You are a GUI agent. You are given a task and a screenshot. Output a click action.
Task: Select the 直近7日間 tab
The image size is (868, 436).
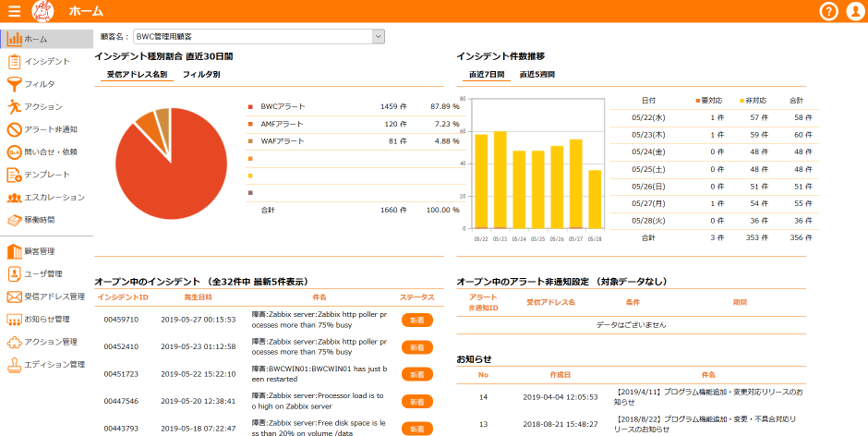click(x=487, y=74)
